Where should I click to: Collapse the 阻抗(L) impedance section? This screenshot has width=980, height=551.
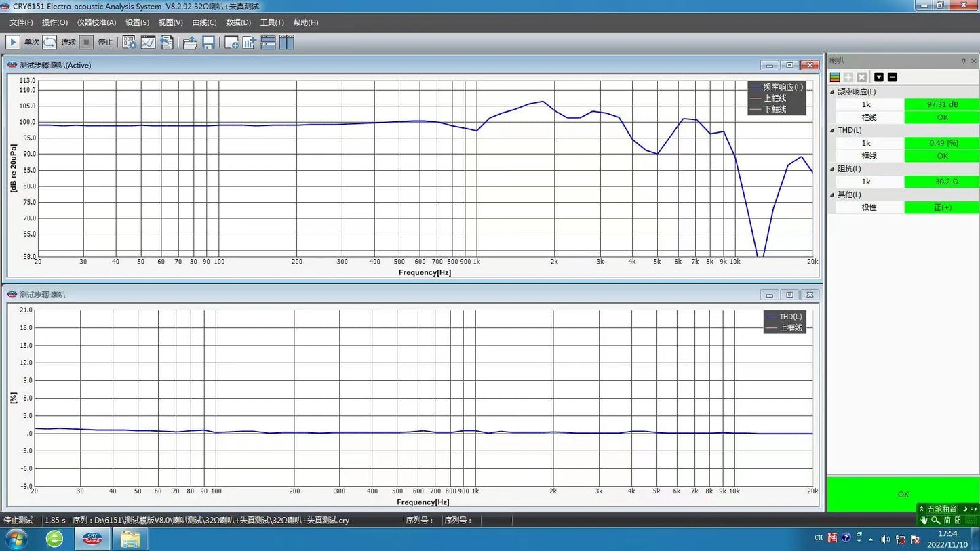[833, 169]
